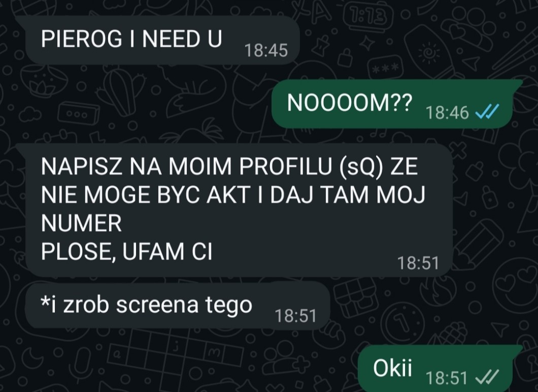Click the 18:46 timestamp

coord(447,112)
